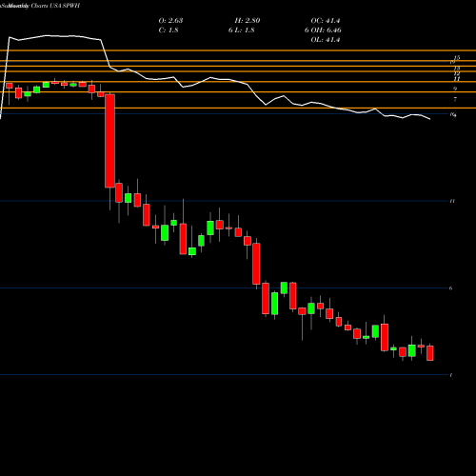Click the 7 price axis label

tap(455, 99)
